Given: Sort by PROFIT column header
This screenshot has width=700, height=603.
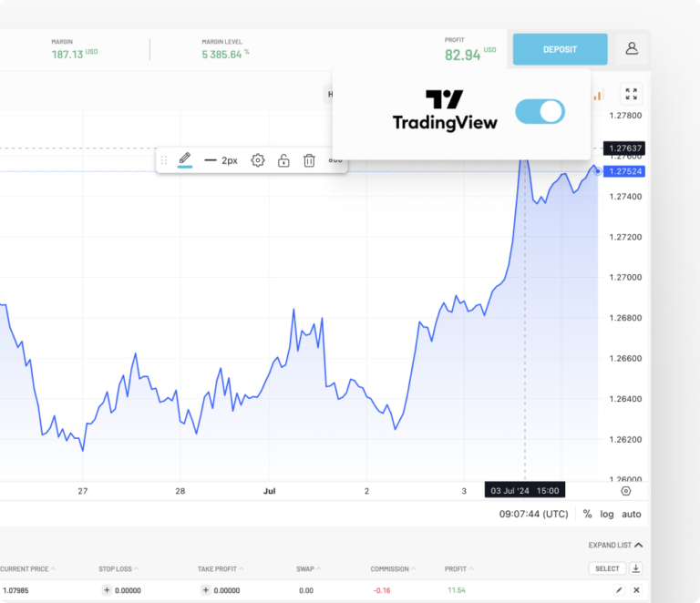Looking at the screenshot, I should click(459, 569).
